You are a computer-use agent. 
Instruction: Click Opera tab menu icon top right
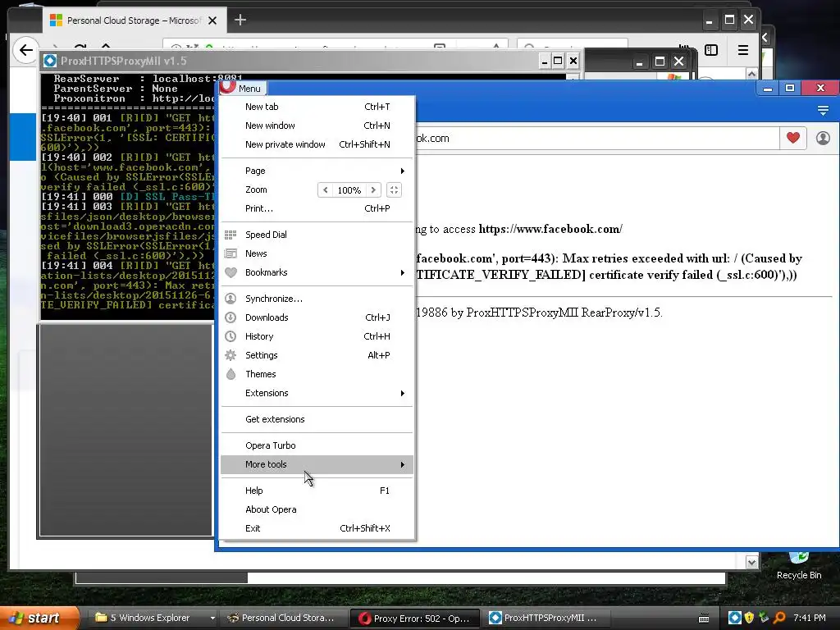(823, 111)
